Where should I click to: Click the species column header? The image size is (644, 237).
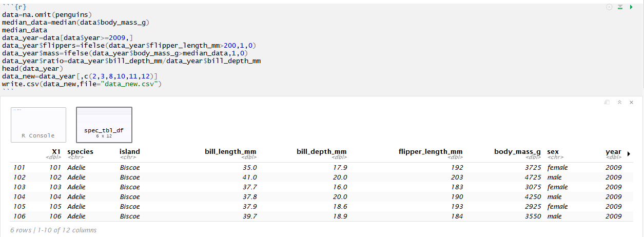click(x=81, y=152)
